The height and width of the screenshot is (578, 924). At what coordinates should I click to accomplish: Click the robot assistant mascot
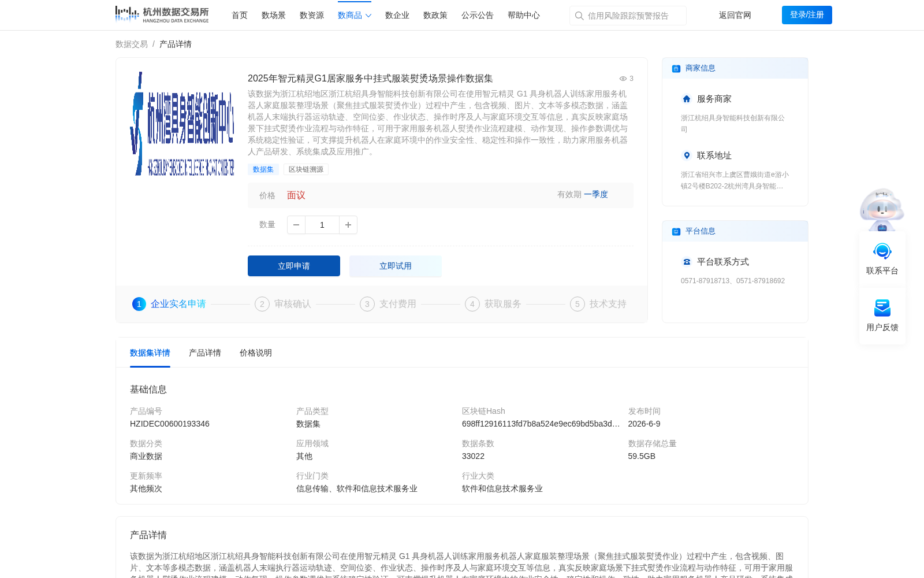(x=882, y=210)
